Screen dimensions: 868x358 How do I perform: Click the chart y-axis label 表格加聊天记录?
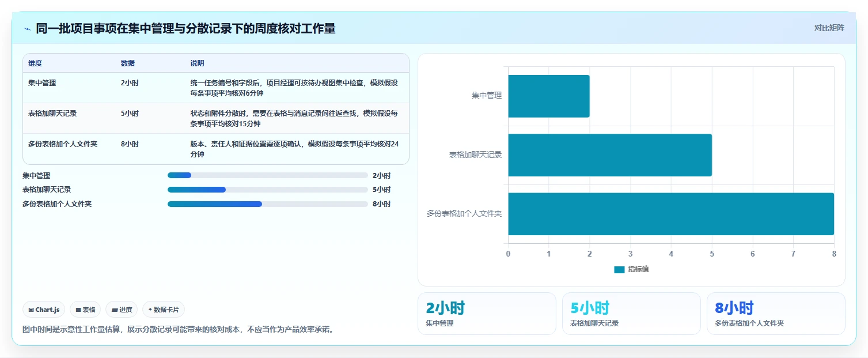click(476, 155)
